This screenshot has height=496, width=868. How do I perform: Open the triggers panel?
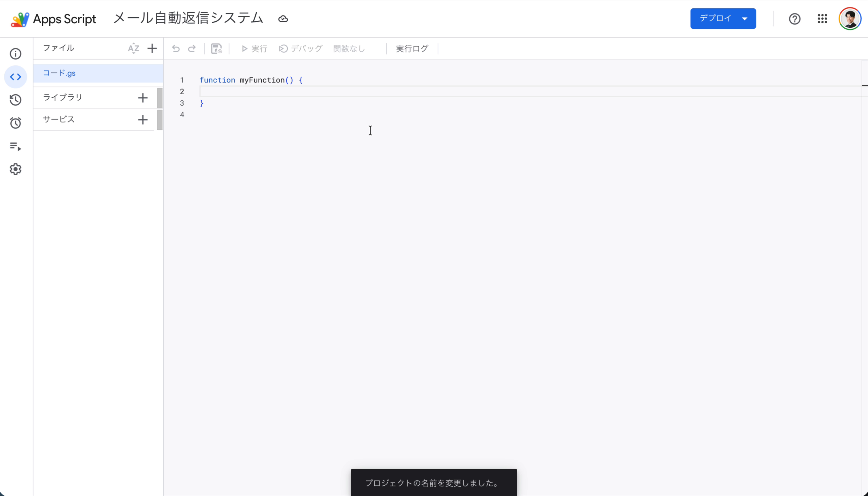[15, 123]
